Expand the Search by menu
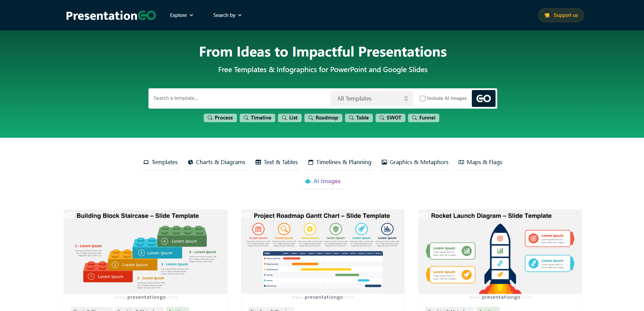The height and width of the screenshot is (311, 644). coord(227,15)
